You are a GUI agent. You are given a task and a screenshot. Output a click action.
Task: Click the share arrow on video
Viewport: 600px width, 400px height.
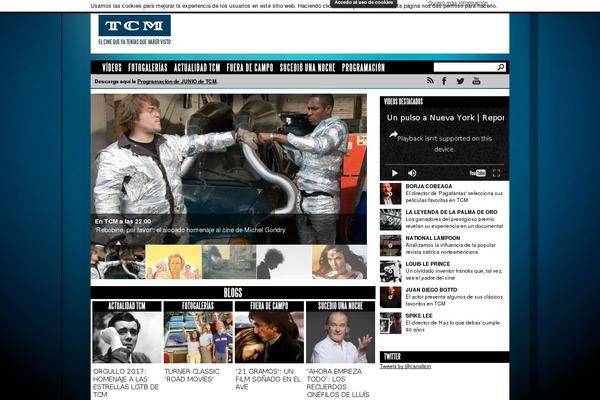tap(393, 134)
